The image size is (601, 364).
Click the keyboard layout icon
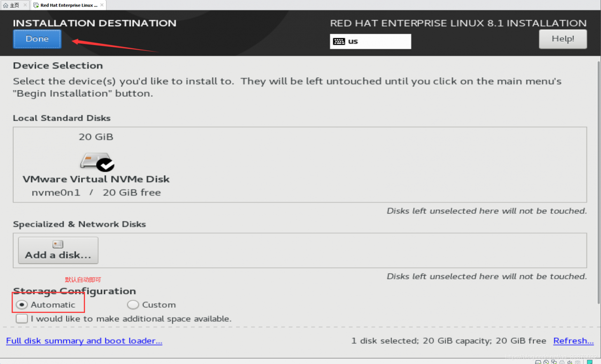pyautogui.click(x=339, y=41)
